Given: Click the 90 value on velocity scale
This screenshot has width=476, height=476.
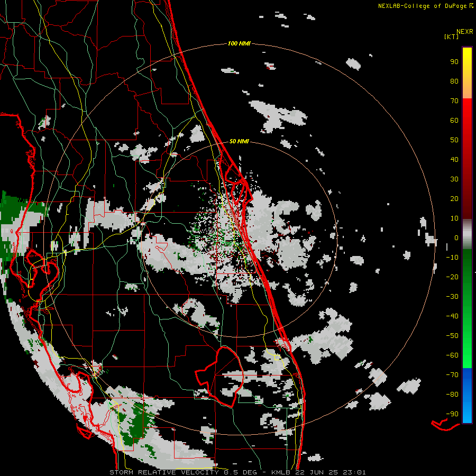Looking at the screenshot, I should coord(454,62).
